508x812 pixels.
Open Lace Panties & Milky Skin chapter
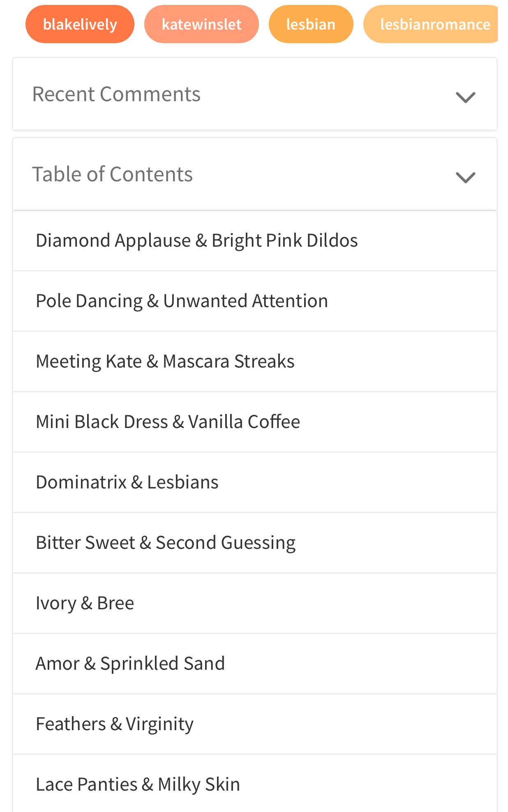coord(255,784)
